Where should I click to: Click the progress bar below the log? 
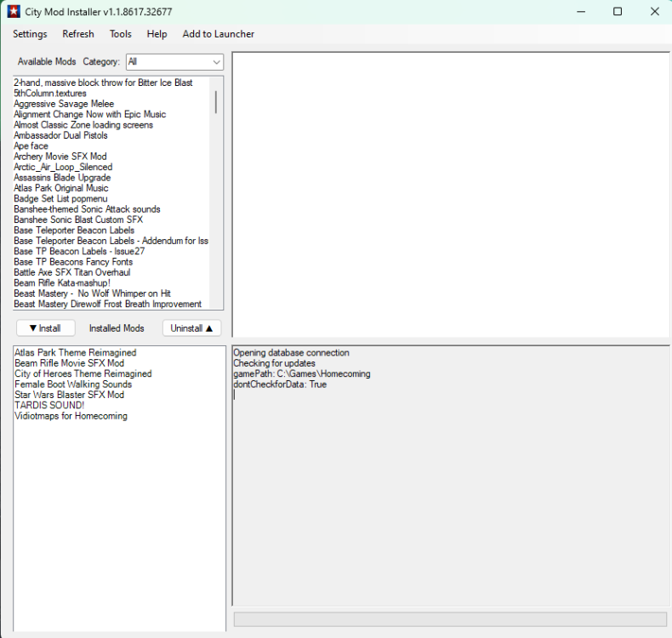click(450, 619)
